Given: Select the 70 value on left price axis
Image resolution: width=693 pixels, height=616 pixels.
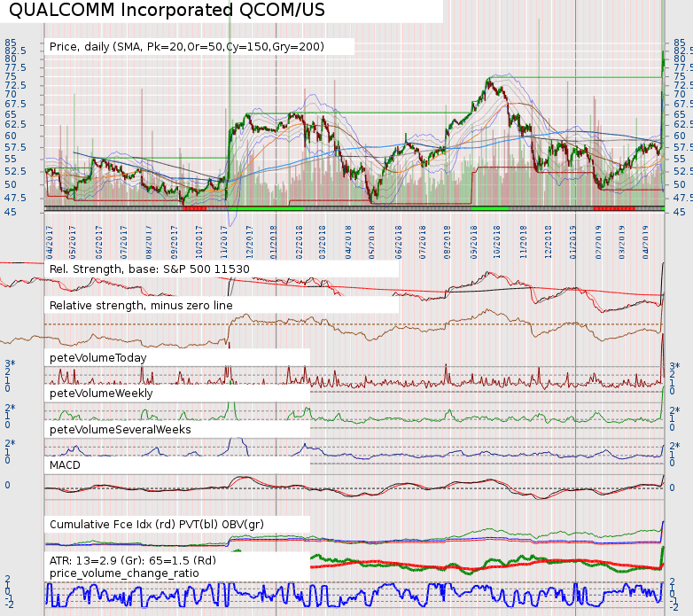Looking at the screenshot, I should point(11,94).
